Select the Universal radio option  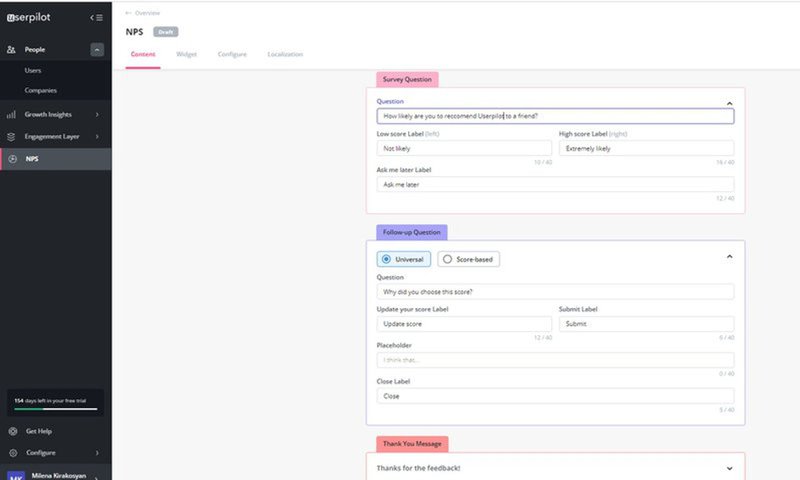tap(404, 259)
